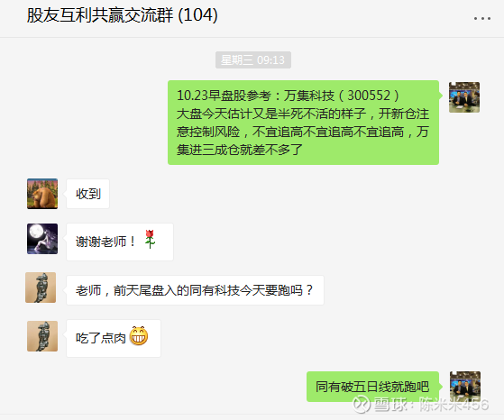Click the message asking about 同有科技
Viewport: 504px width, 420px height.
click(195, 290)
